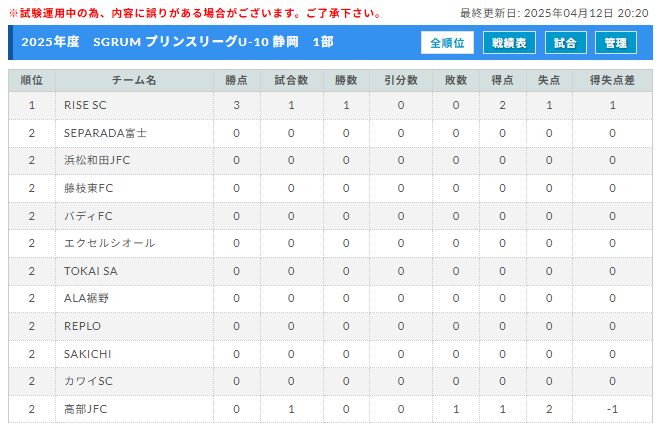The width and height of the screenshot is (661, 427).
Task: Open the 管理 tab
Action: click(x=615, y=43)
